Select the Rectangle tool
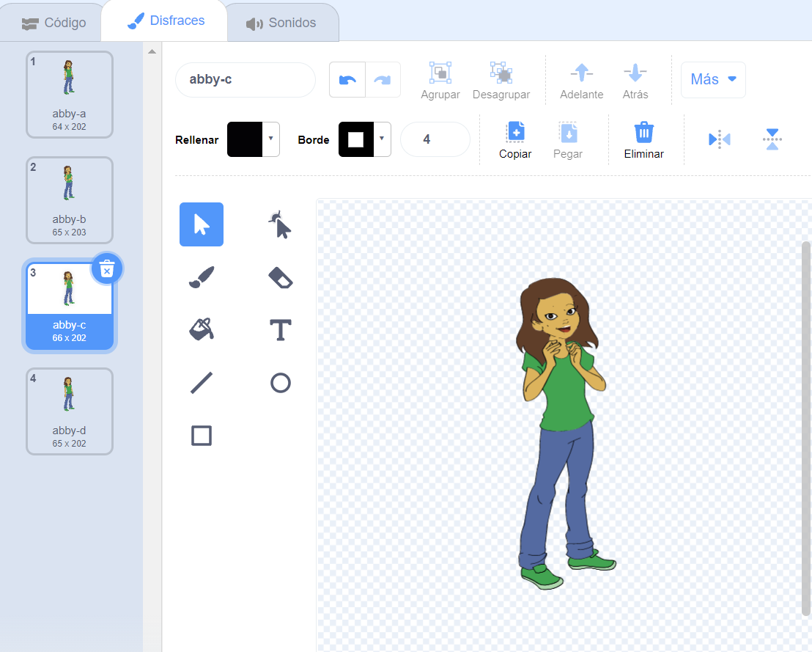Image resolution: width=812 pixels, height=652 pixels. point(202,436)
